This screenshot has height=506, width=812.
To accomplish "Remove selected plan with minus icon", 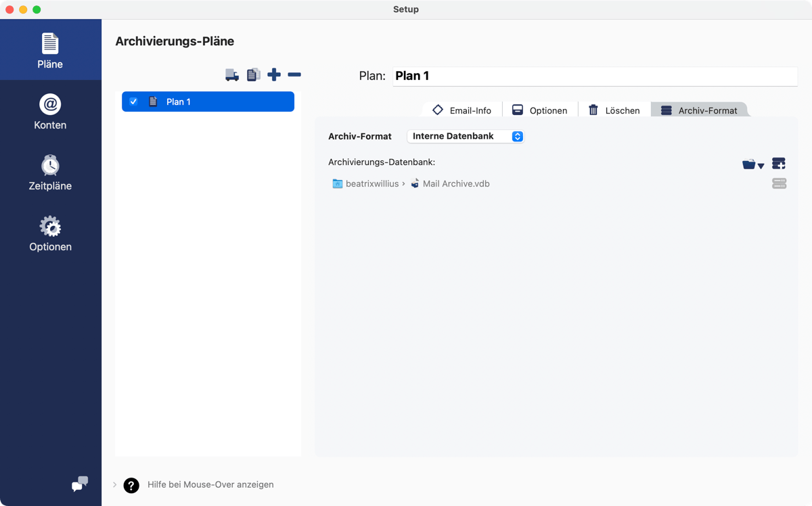I will 294,75.
